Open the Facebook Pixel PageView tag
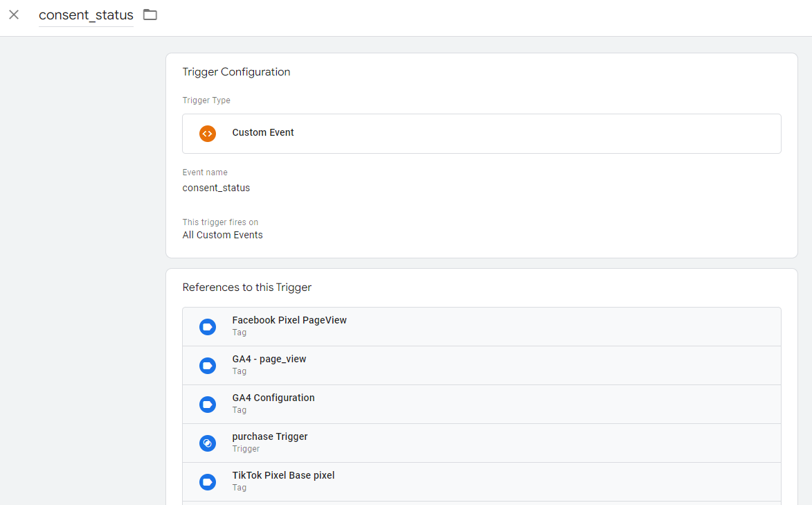 (482, 327)
